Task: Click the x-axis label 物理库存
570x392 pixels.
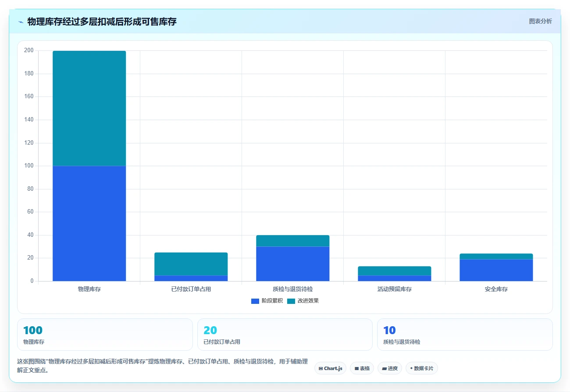Action: coord(89,289)
